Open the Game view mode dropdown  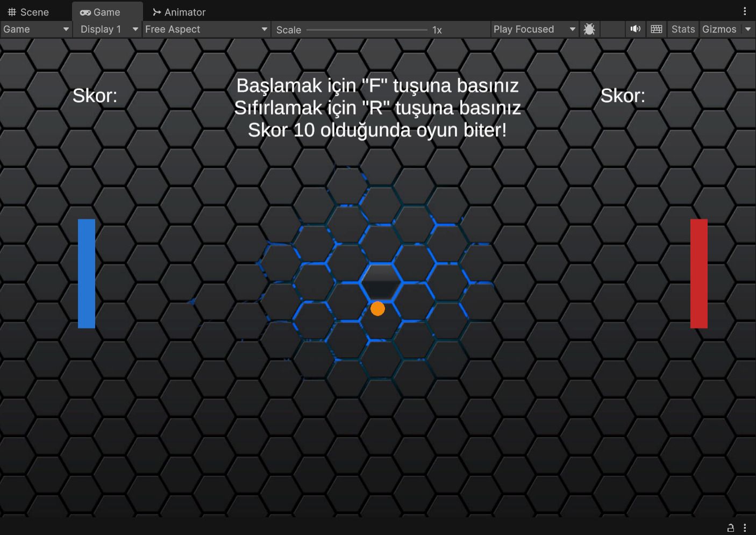click(x=36, y=29)
